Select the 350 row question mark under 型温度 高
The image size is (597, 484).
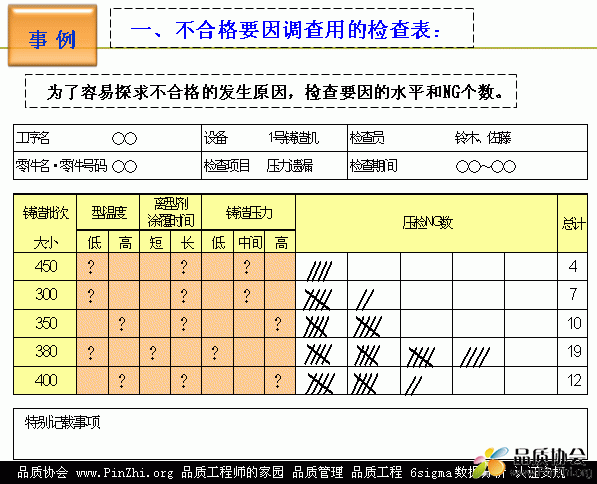tap(122, 324)
